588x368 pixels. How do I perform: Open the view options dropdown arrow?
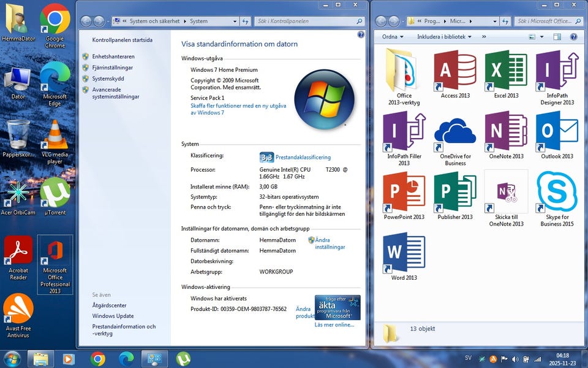[x=541, y=37]
